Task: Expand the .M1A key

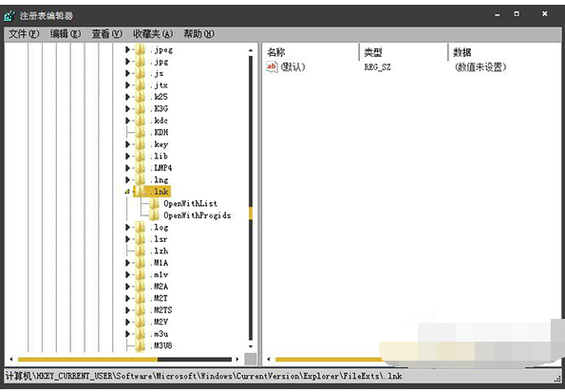Action: click(x=127, y=263)
